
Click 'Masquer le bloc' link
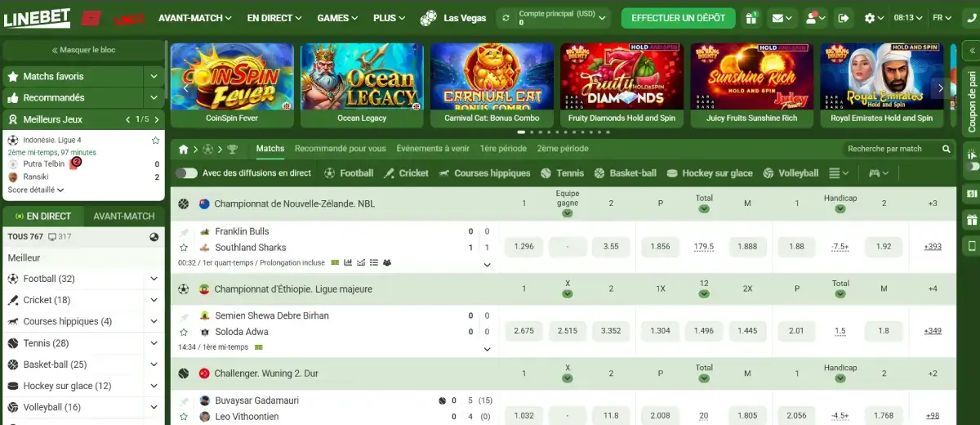click(x=83, y=50)
